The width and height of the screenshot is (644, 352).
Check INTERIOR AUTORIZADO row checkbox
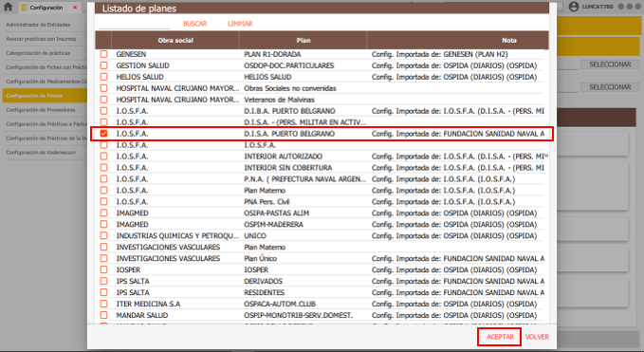click(x=103, y=157)
